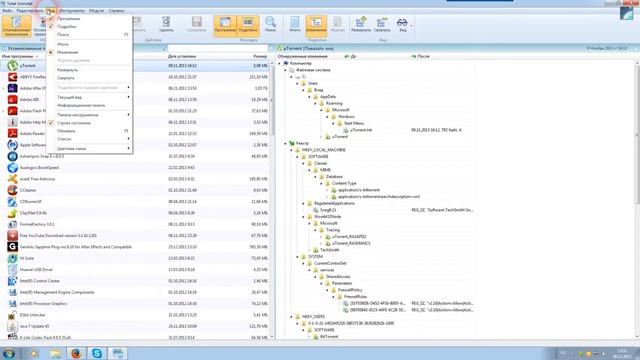Toggle Программы checkmark in View menu
The height and width of the screenshot is (360, 640).
click(x=51, y=19)
